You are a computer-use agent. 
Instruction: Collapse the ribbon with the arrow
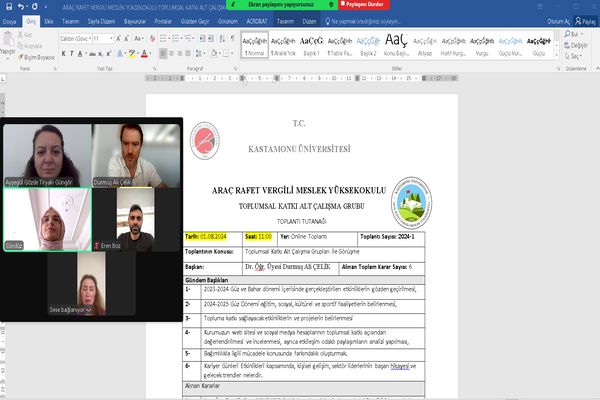(597, 69)
